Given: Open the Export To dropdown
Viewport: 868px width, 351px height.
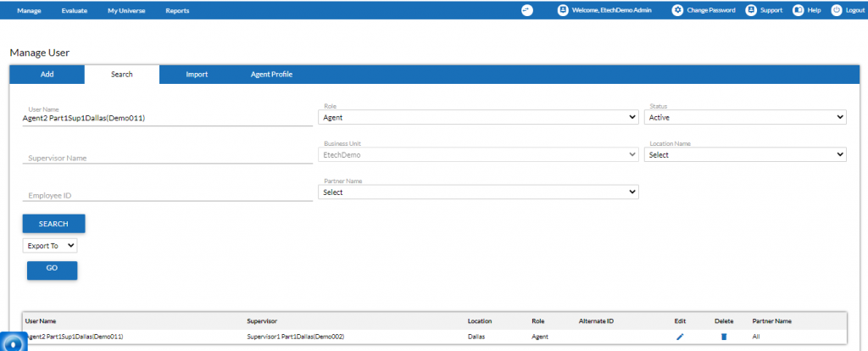Looking at the screenshot, I should [50, 245].
